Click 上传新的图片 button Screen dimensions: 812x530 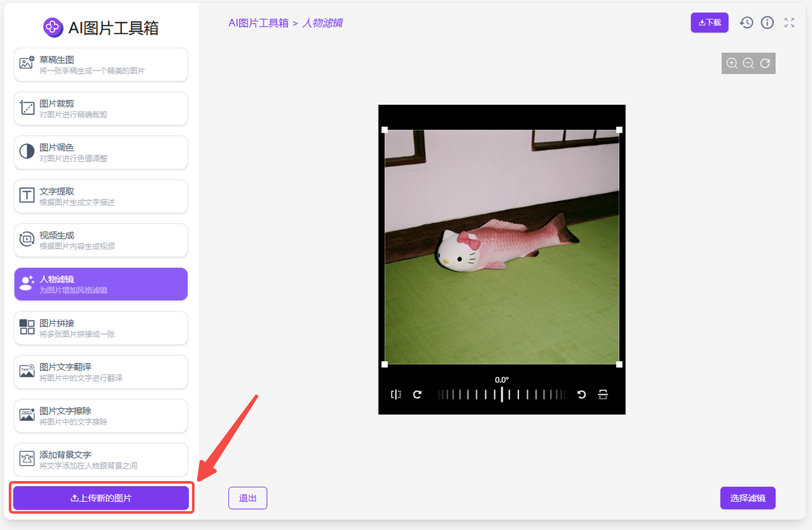point(101,498)
